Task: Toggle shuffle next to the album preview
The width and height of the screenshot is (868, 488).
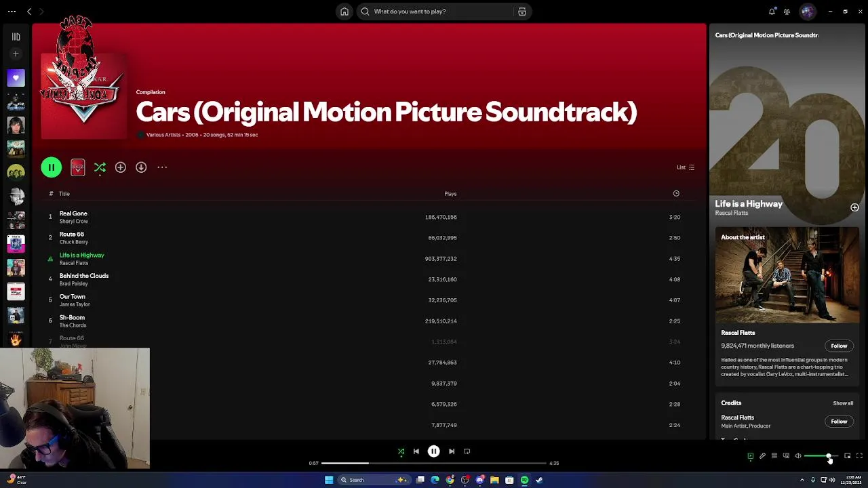Action: point(100,167)
